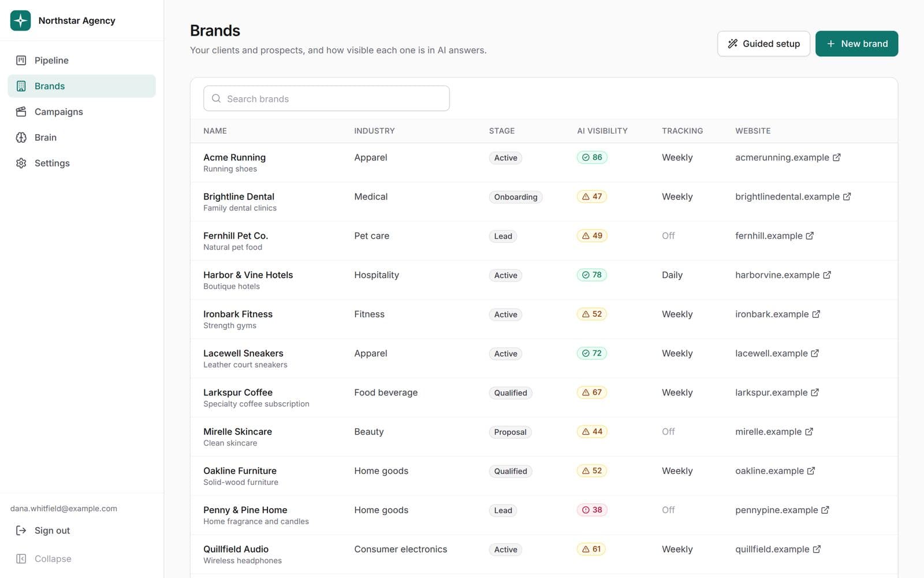The width and height of the screenshot is (924, 578).
Task: Click the Daily tracking value
Action: pyautogui.click(x=672, y=275)
